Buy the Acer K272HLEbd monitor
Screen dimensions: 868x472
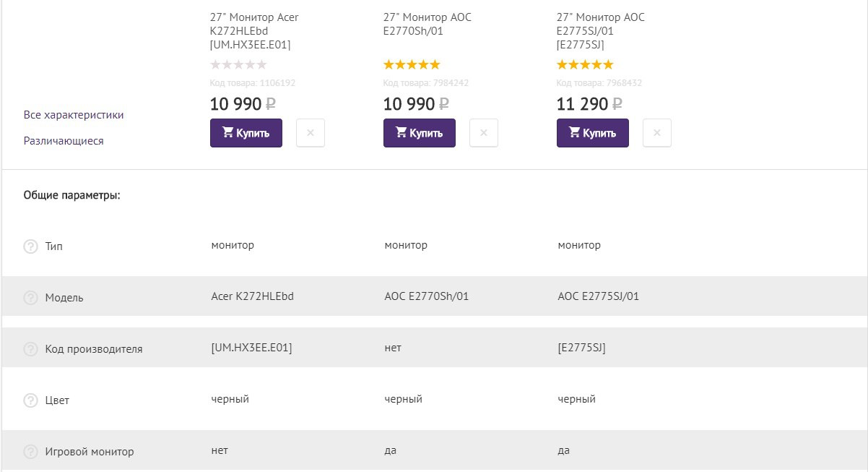point(246,133)
